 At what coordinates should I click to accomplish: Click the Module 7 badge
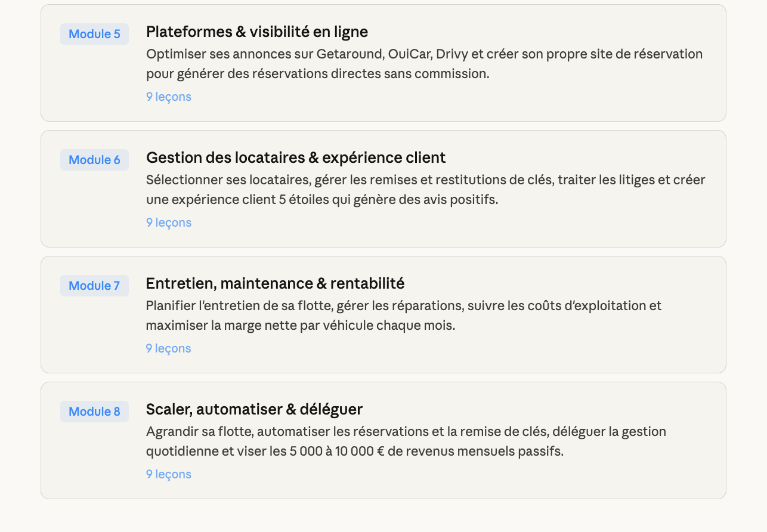click(94, 286)
